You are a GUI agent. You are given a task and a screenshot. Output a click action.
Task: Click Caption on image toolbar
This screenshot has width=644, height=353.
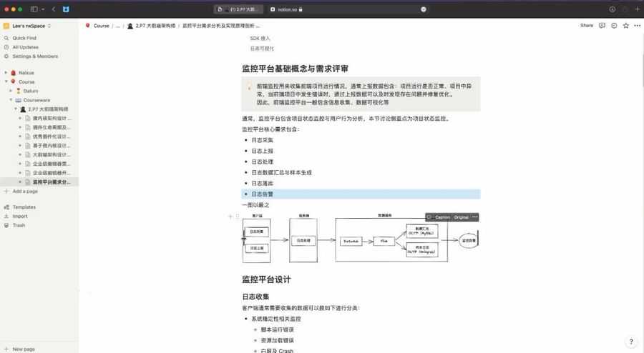click(442, 217)
